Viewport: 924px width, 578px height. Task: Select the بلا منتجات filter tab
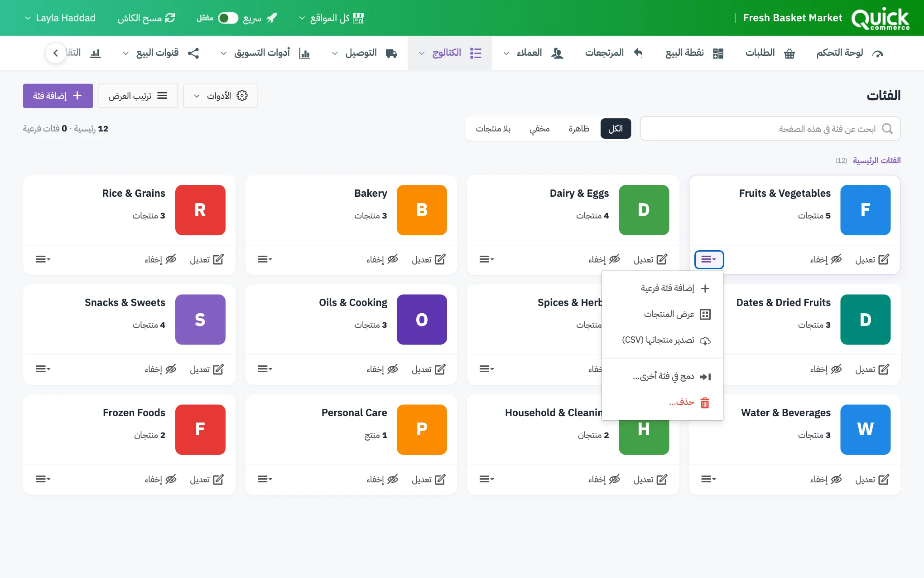pyautogui.click(x=493, y=129)
